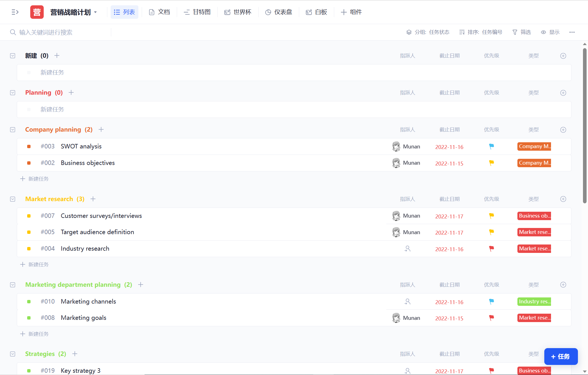The width and height of the screenshot is (588, 375).
Task: Open the 仪表盘 tab
Action: coord(278,12)
